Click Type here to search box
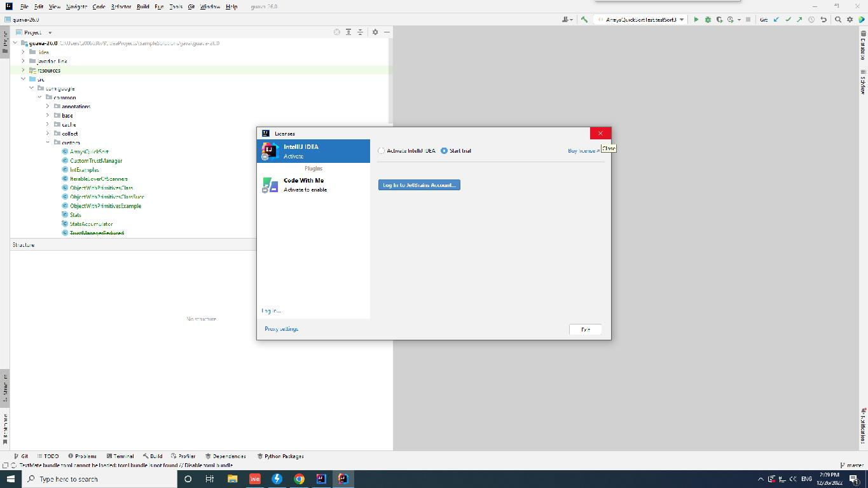Viewport: 868px width, 488px height. tap(99, 479)
